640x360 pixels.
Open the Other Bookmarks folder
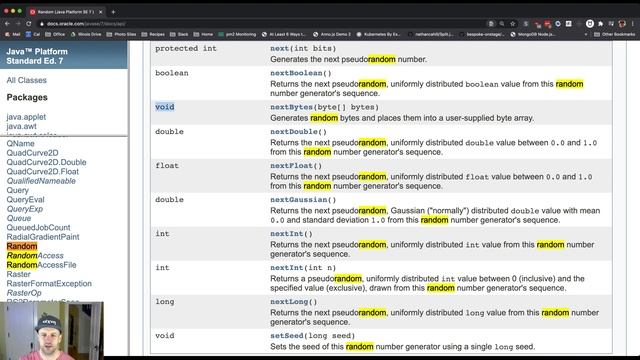614,34
